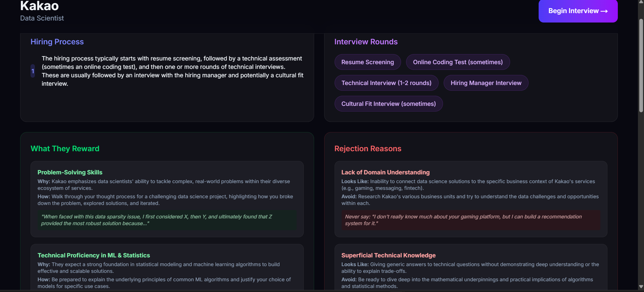Click the Looks Like text about business context

pyautogui.click(x=468, y=185)
